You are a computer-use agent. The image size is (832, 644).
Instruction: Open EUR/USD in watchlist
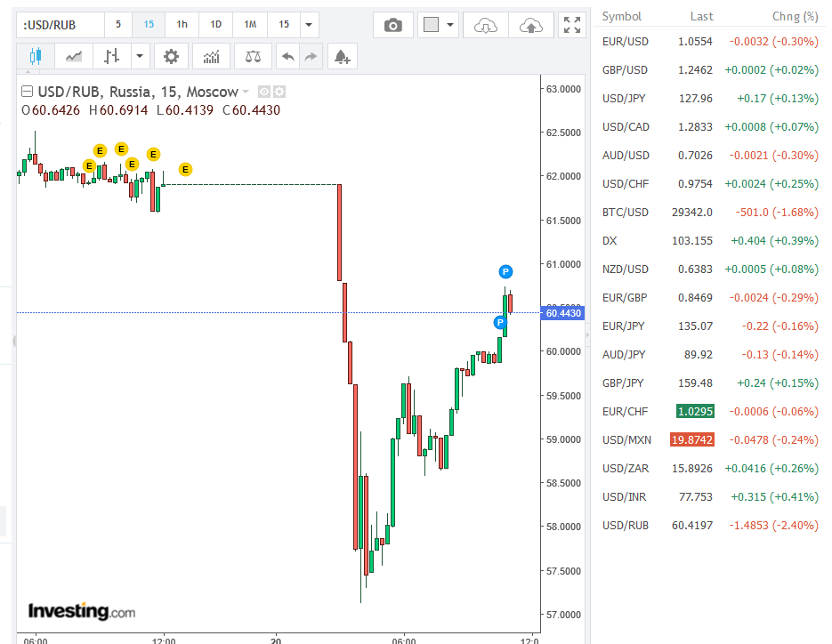coord(710,42)
